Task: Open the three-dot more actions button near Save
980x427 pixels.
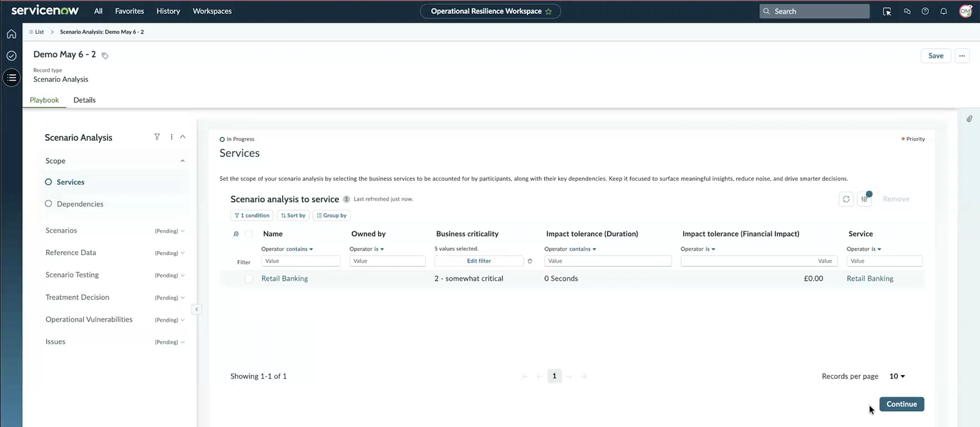Action: 962,56
